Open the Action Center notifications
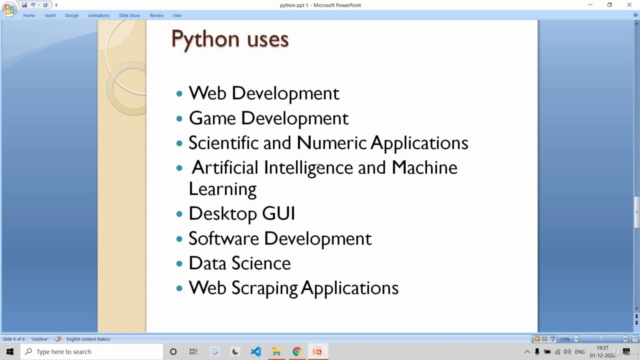Viewport: 640px width, 360px height. (627, 351)
